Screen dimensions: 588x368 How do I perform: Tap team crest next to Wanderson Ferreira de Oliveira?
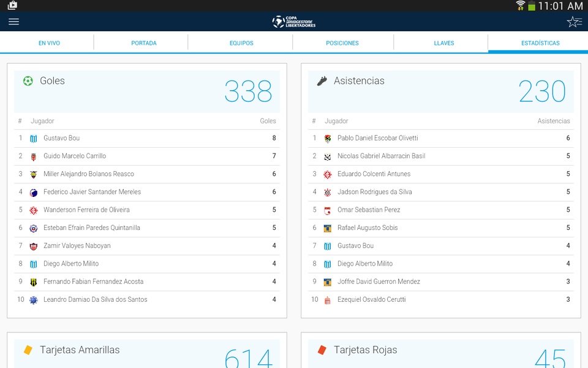click(x=33, y=210)
